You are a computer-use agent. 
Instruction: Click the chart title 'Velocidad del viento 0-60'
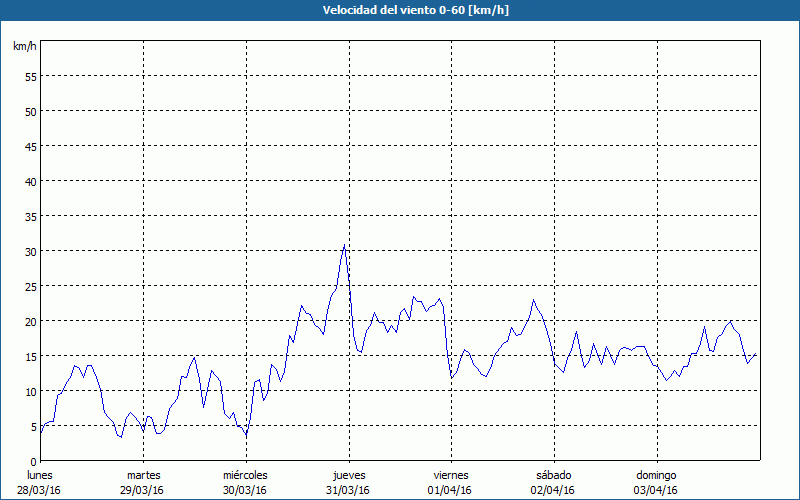click(x=399, y=10)
